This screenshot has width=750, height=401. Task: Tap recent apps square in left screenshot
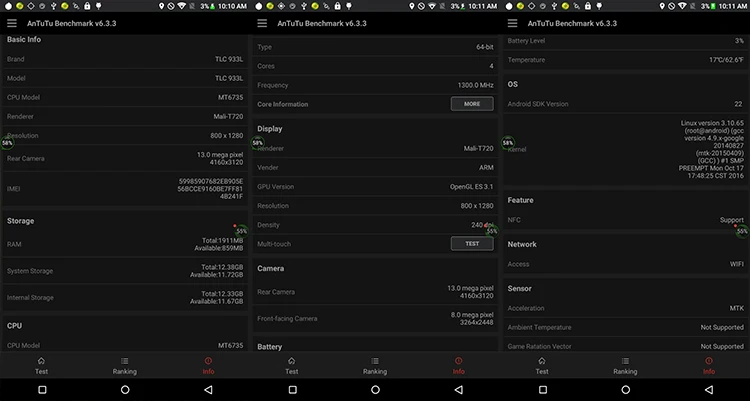[x=42, y=390]
